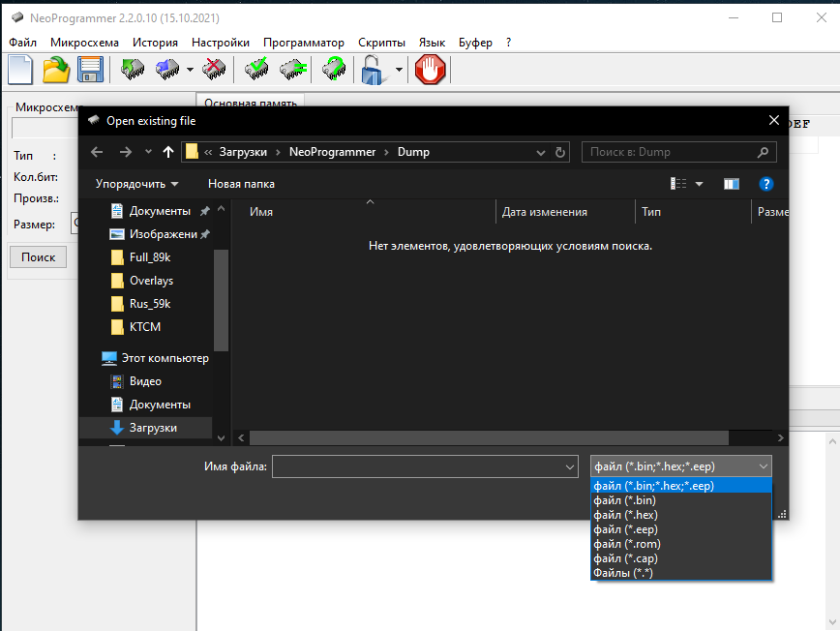Toggle the preview pane icon

coord(732,184)
